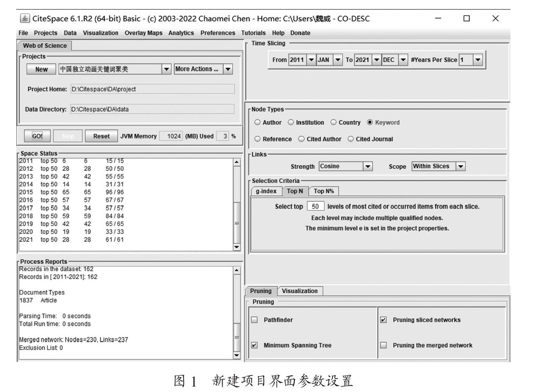Open the More Actions dropdown arrow
554x392 pixels.
pos(228,69)
